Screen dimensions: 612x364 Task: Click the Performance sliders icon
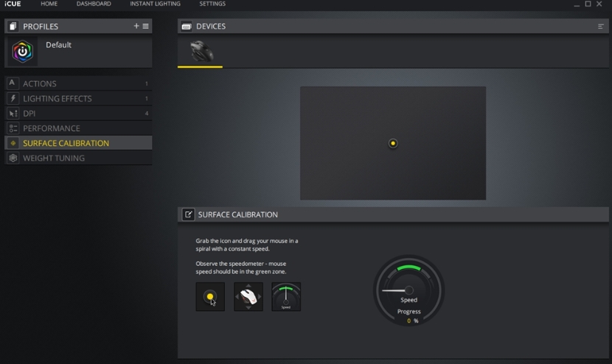click(x=13, y=128)
